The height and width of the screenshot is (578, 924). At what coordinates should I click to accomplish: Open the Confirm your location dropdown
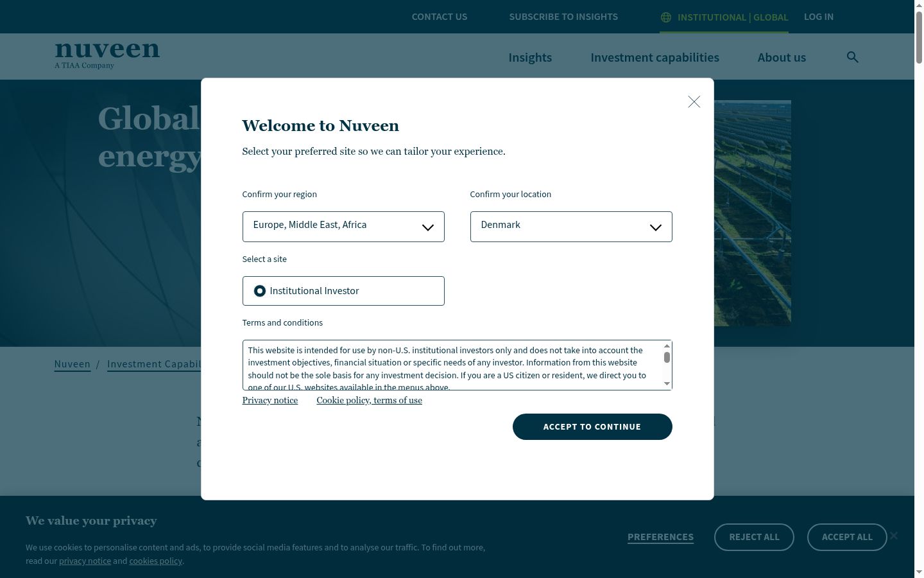tap(571, 227)
